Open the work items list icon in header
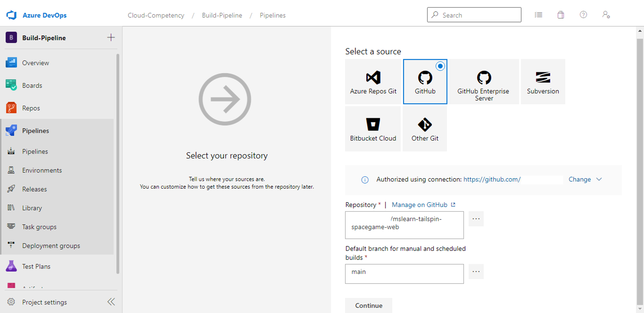Viewport: 644px width, 313px height. (x=538, y=15)
